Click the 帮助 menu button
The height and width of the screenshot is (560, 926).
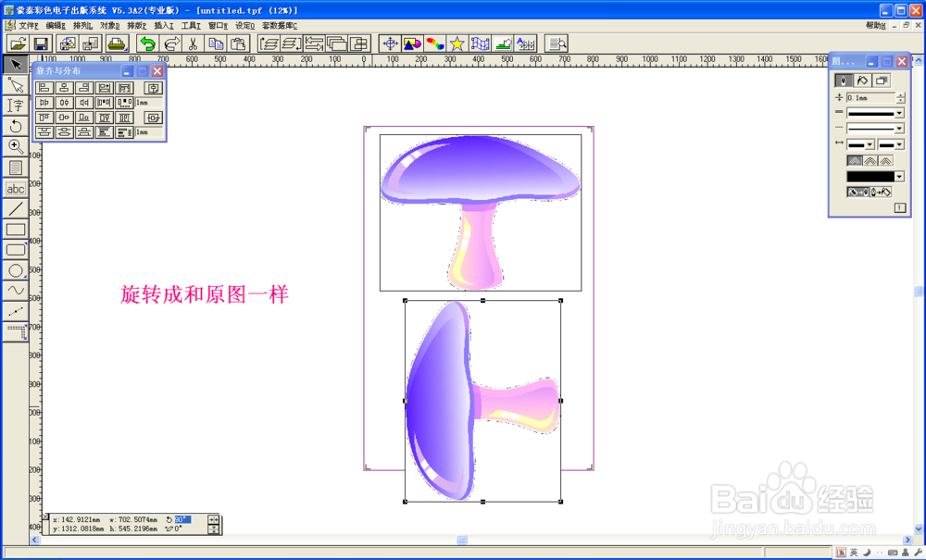coord(874,25)
